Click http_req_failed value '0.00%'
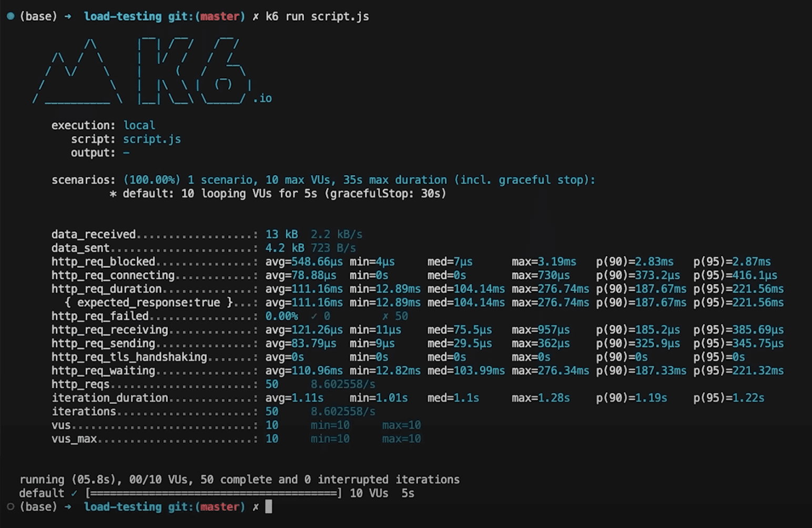The image size is (812, 528). coord(281,316)
